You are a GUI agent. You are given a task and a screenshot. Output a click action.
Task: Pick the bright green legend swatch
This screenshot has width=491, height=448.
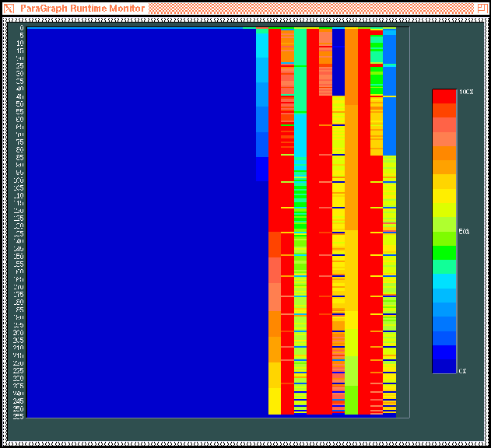444,253
